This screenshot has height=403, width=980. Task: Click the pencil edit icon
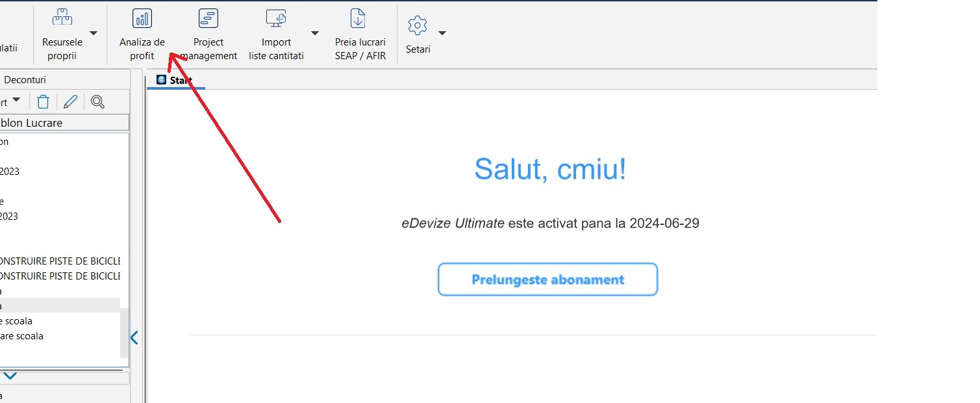point(70,101)
